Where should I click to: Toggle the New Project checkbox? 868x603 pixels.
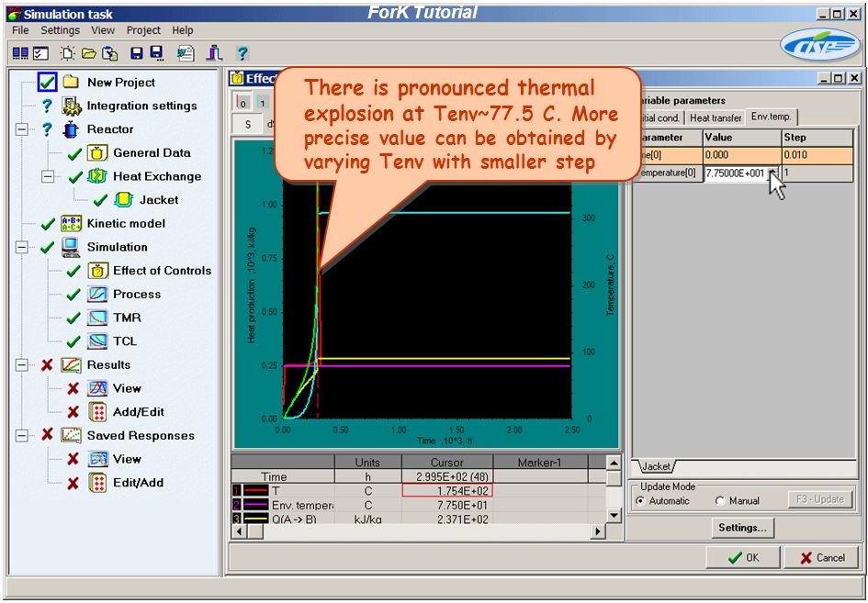[48, 83]
